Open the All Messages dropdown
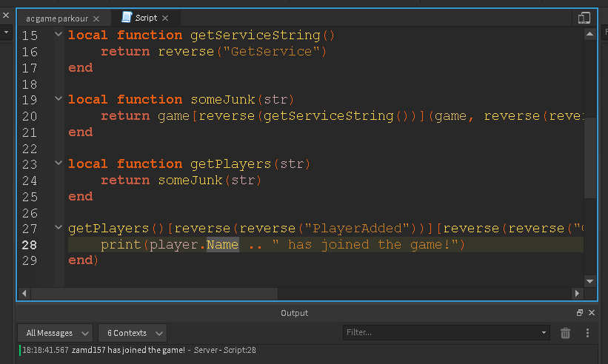This screenshot has height=364, width=608. (x=56, y=333)
